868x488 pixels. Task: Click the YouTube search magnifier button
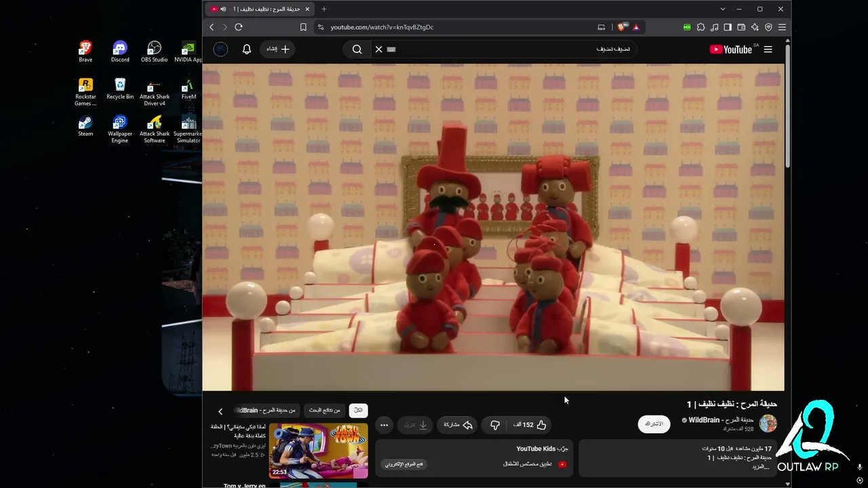357,49
